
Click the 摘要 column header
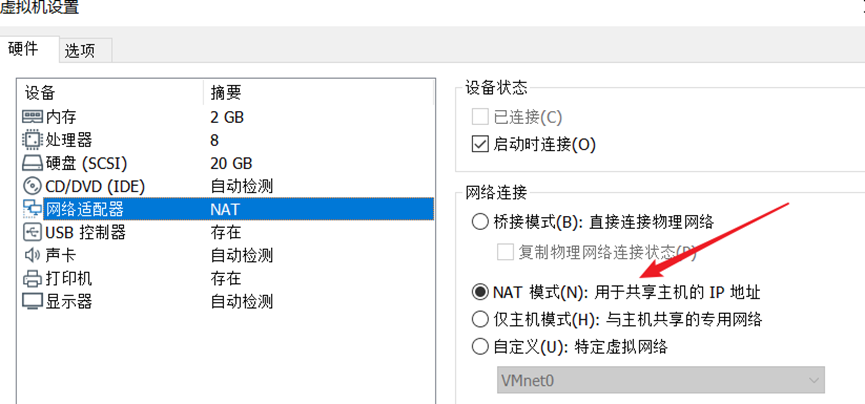point(224,93)
